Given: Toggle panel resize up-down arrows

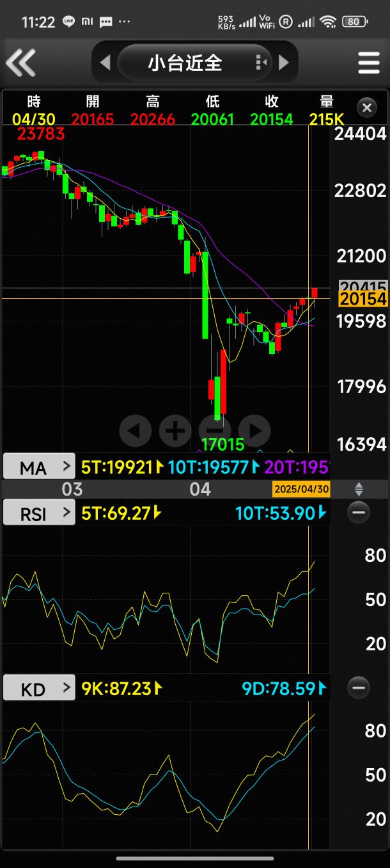Looking at the screenshot, I should (359, 490).
